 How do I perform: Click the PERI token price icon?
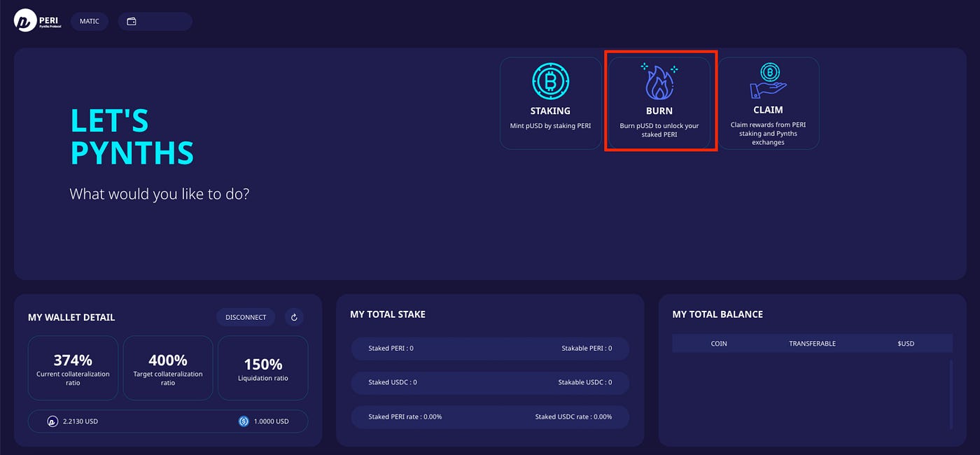click(x=52, y=421)
